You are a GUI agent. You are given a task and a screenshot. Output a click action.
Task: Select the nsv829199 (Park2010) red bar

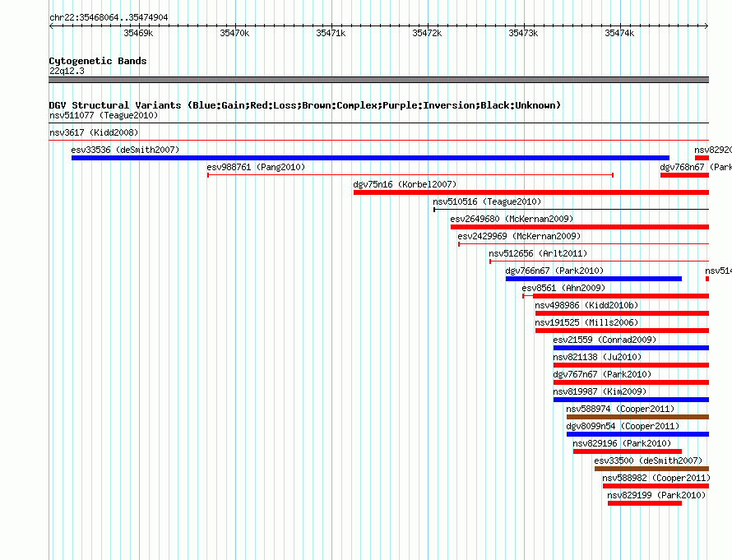[x=645, y=503]
